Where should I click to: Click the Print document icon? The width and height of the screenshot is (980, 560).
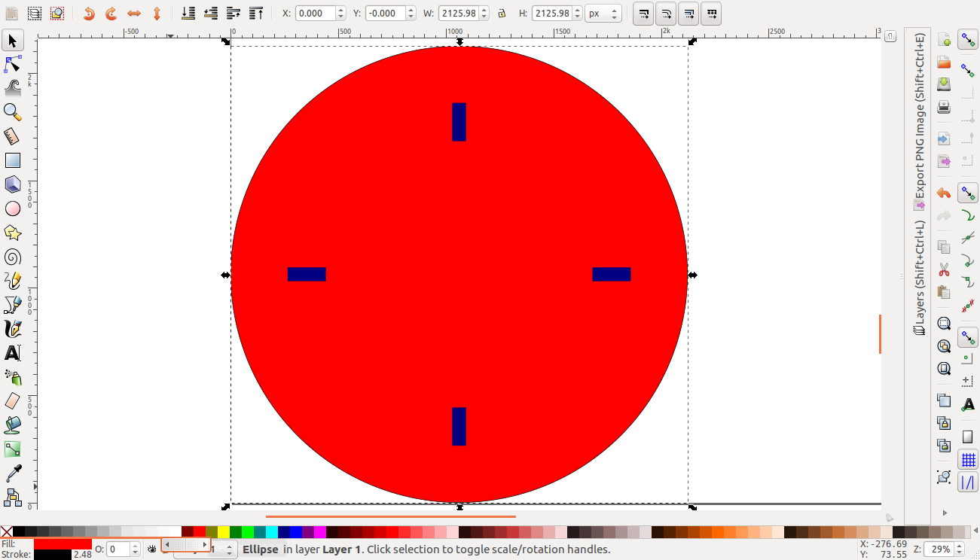coord(944,107)
